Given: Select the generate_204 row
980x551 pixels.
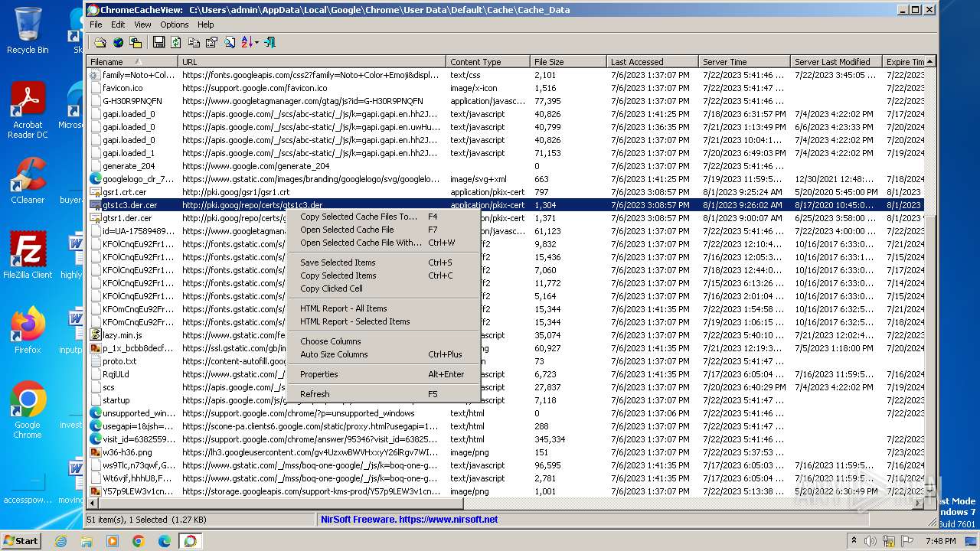Looking at the screenshot, I should pos(506,166).
